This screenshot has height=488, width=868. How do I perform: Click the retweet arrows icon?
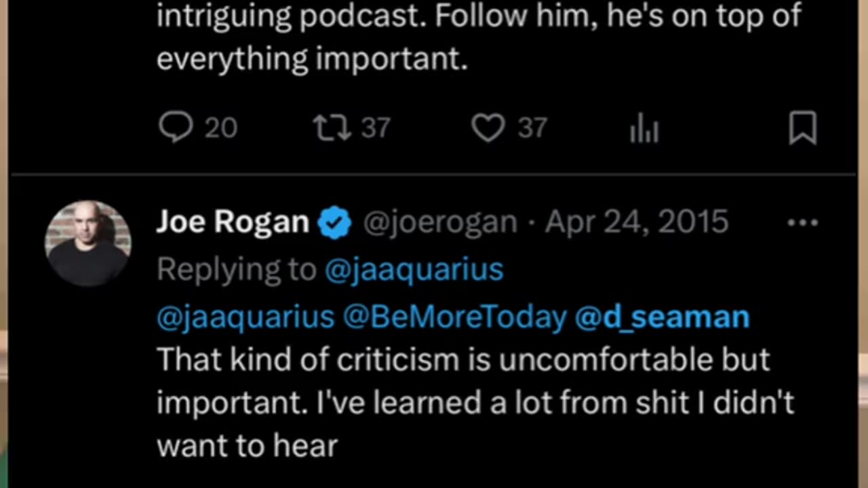[x=332, y=128]
